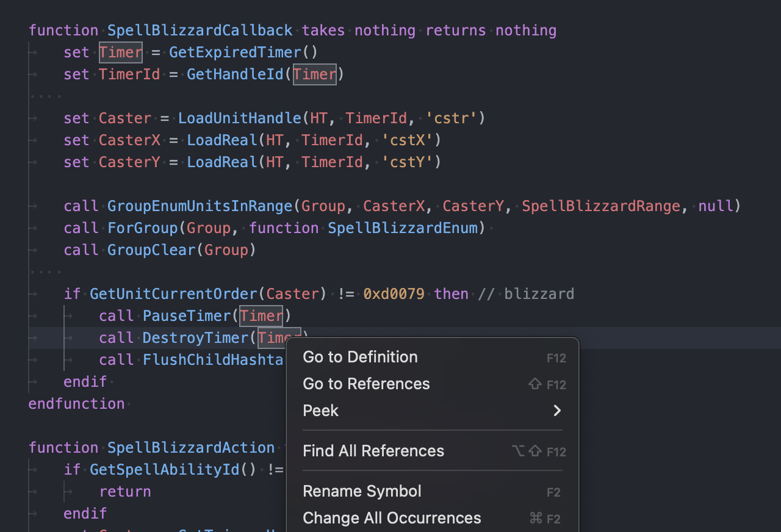
Task: Open the Peek submenu item
Action: pyautogui.click(x=321, y=411)
